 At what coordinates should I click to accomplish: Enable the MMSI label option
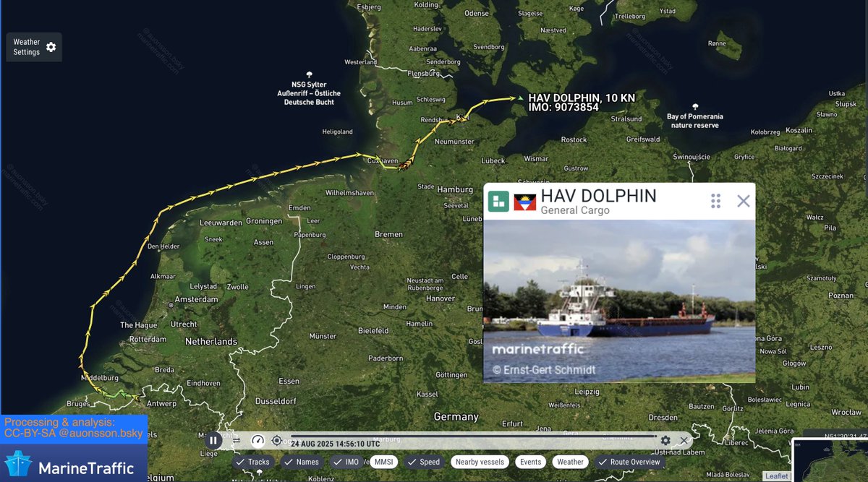point(383,462)
